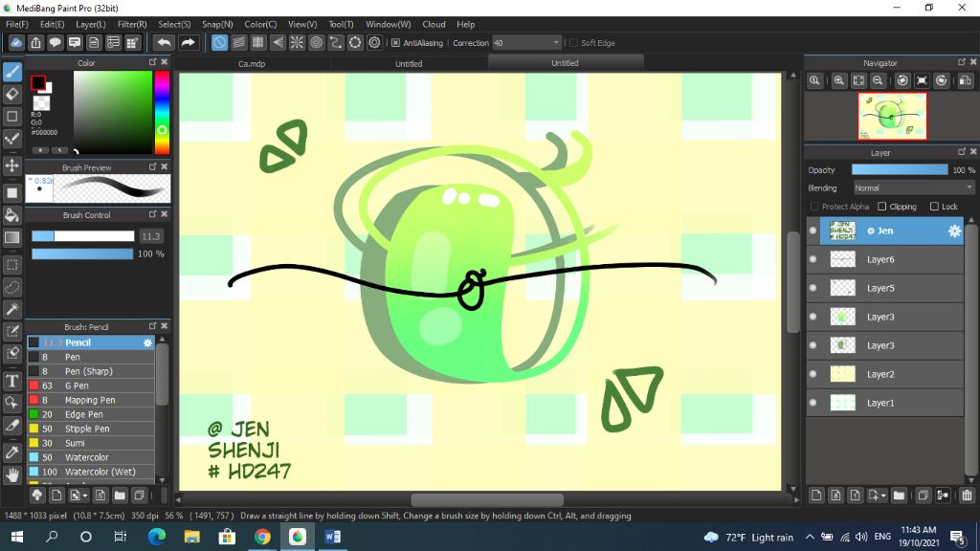This screenshot has height=551, width=980.
Task: Select the Gradient tool
Action: tap(11, 237)
